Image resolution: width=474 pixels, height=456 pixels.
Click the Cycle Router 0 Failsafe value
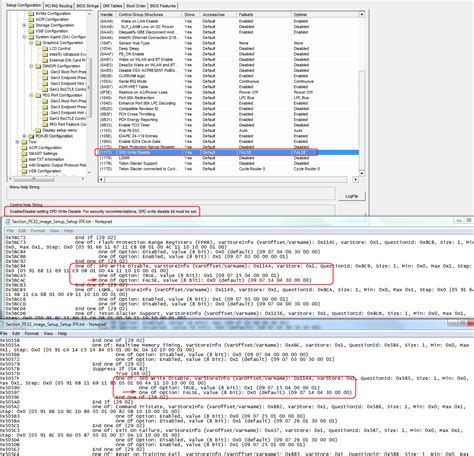[252, 169]
